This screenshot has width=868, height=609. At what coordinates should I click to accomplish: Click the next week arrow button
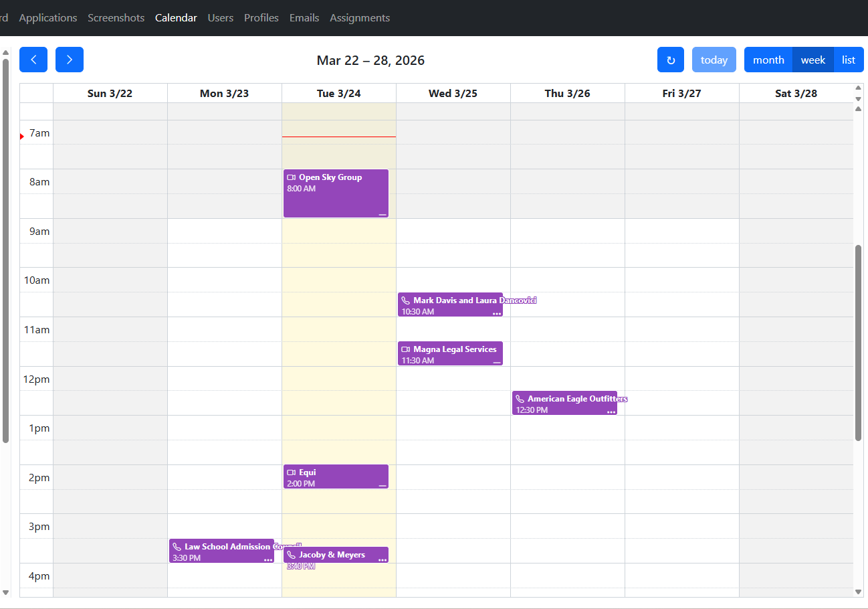click(x=70, y=60)
